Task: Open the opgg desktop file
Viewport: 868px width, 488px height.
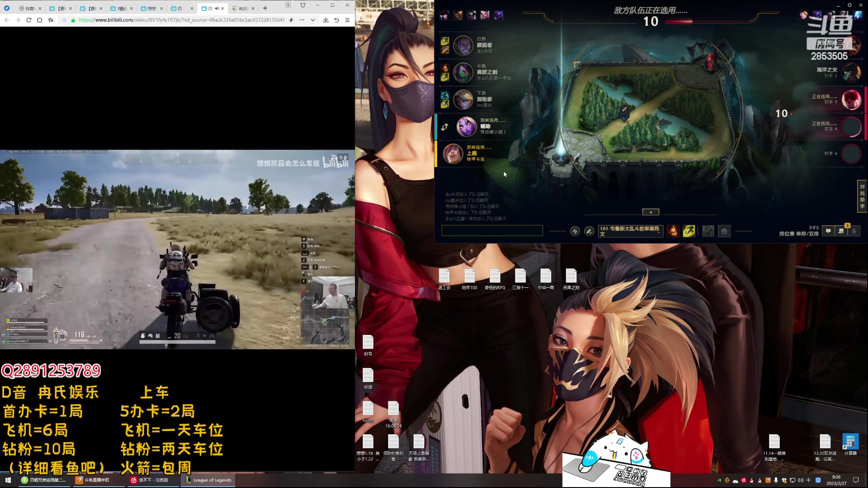Action: (368, 412)
